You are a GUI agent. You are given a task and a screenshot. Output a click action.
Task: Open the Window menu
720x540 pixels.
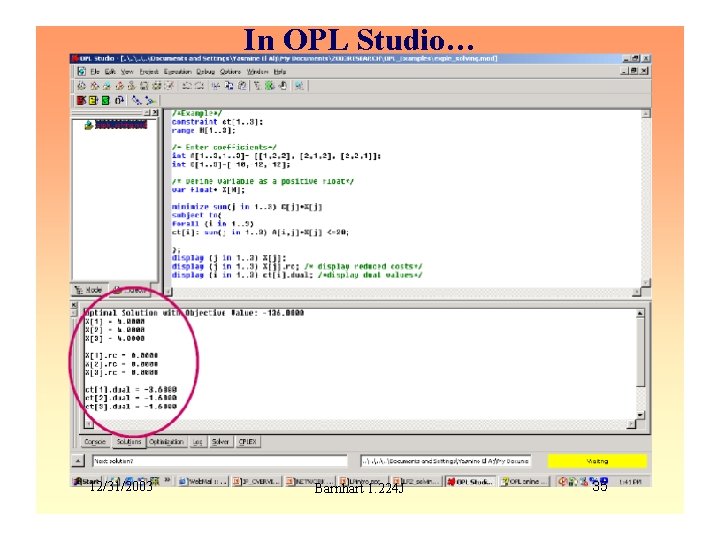coord(258,72)
